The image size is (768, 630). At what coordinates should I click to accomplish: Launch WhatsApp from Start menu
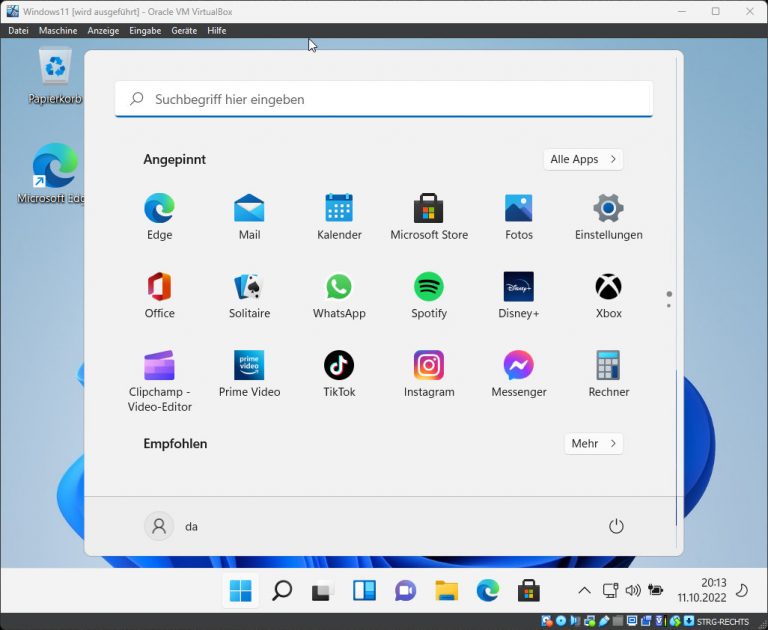pos(339,295)
